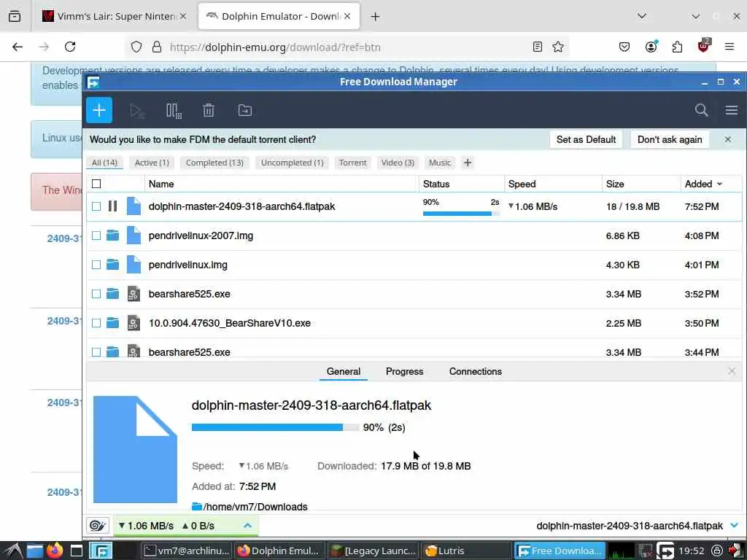This screenshot has height=560, width=747.
Task: Open the list all tabs dropdown in Firefox
Action: pyautogui.click(x=642, y=16)
